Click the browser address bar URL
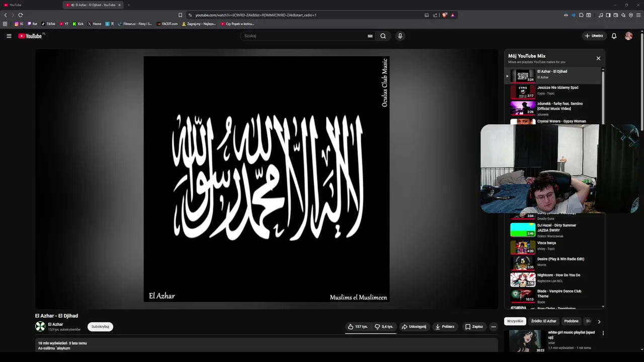Viewport: 644px width, 362px height. [x=256, y=15]
